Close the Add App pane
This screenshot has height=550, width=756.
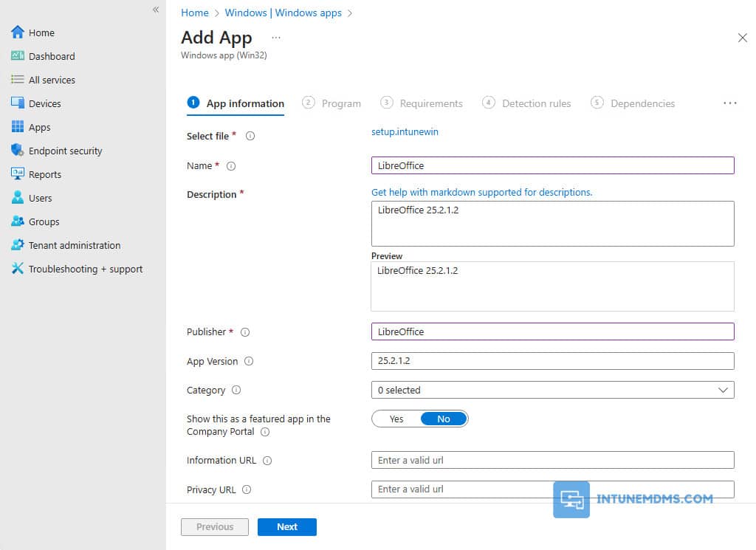(x=743, y=38)
